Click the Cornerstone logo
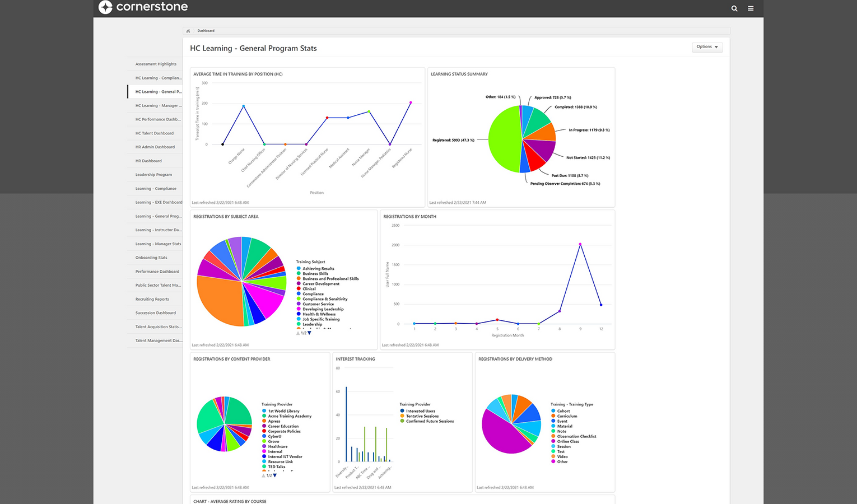The height and width of the screenshot is (504, 857). click(143, 7)
